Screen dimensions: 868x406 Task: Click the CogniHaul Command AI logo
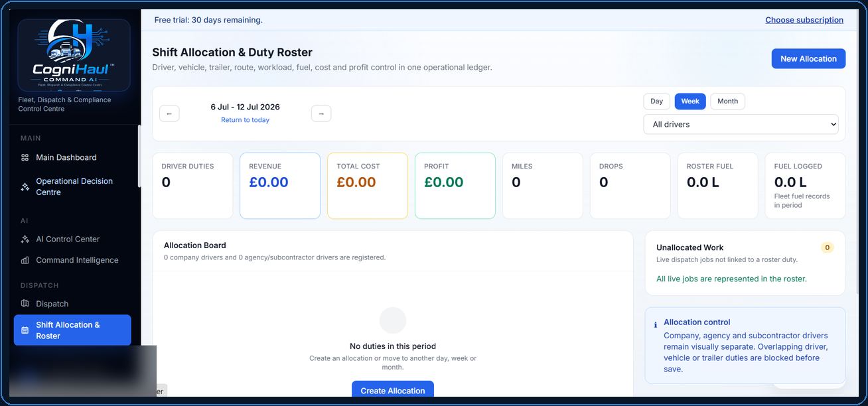tap(74, 55)
